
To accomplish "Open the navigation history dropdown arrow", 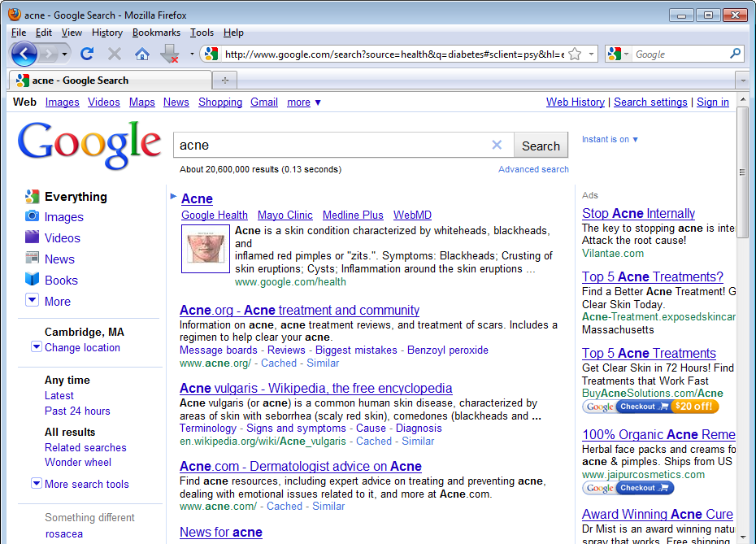I will (x=64, y=54).
